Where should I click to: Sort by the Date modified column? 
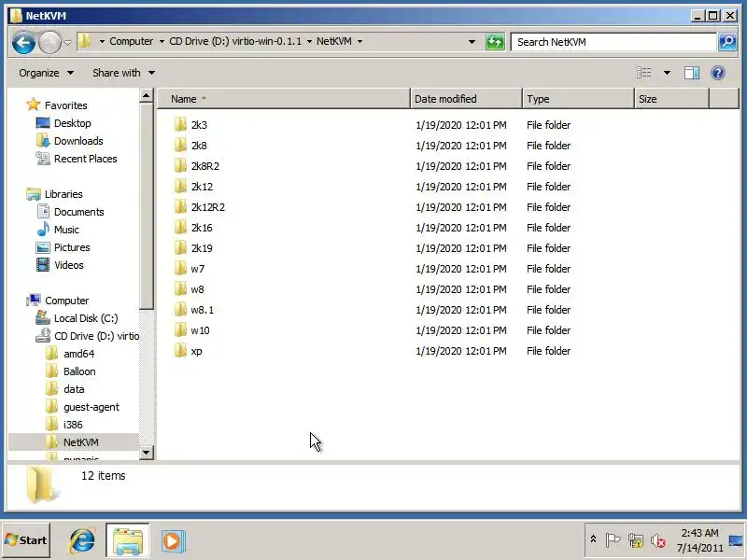[x=466, y=99]
